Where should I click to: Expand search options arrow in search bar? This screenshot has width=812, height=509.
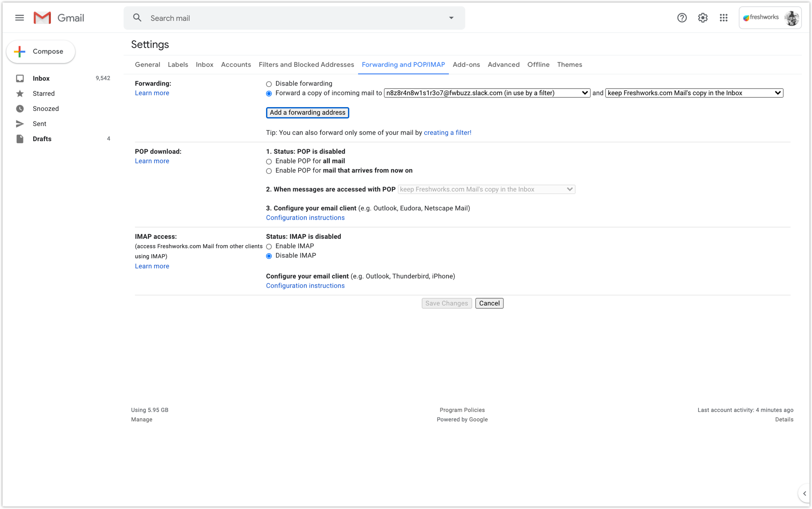coord(451,18)
